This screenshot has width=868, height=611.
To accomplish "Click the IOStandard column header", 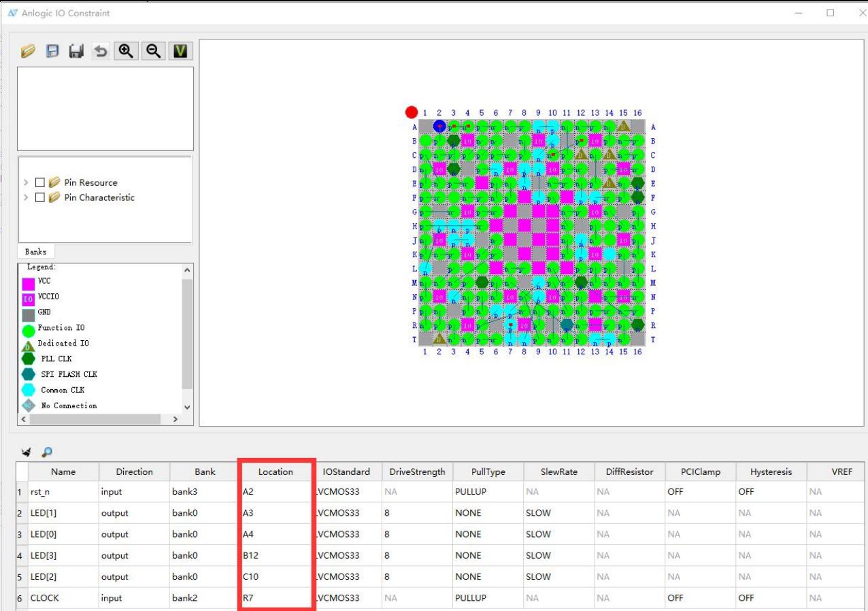I will coord(347,472).
